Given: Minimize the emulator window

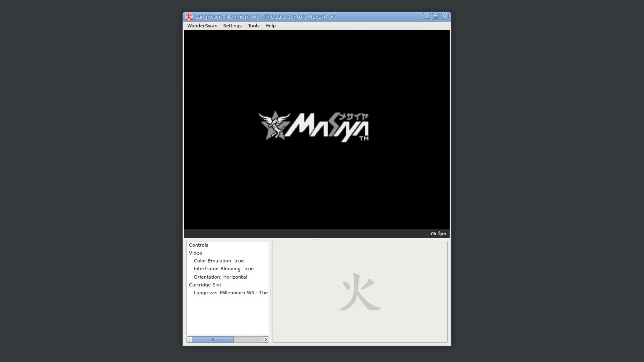Looking at the screenshot, I should click(x=426, y=17).
